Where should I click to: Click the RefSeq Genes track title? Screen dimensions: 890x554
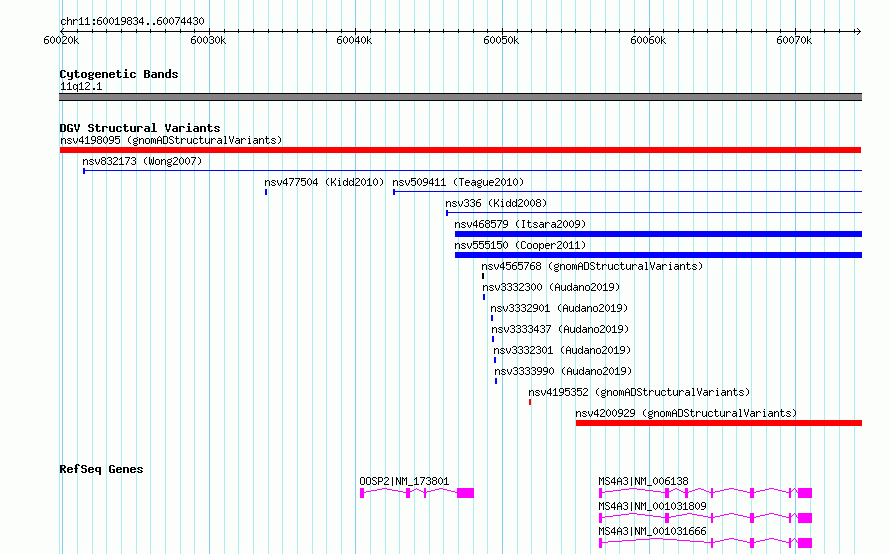(x=101, y=469)
